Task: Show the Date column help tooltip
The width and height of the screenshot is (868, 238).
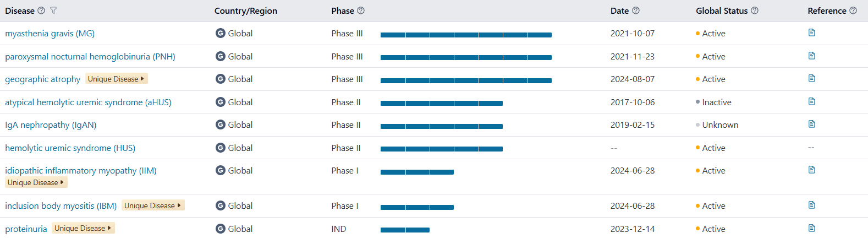Action: 636,10
